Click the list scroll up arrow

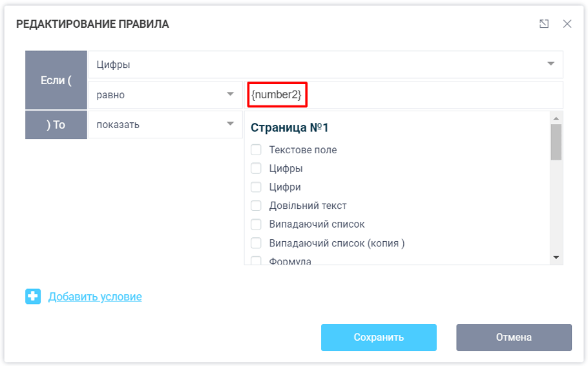click(556, 118)
